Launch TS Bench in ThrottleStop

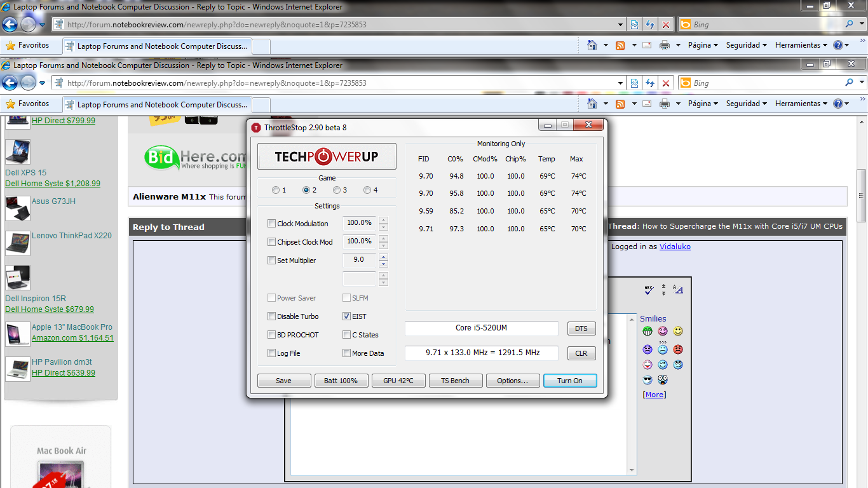(x=456, y=381)
